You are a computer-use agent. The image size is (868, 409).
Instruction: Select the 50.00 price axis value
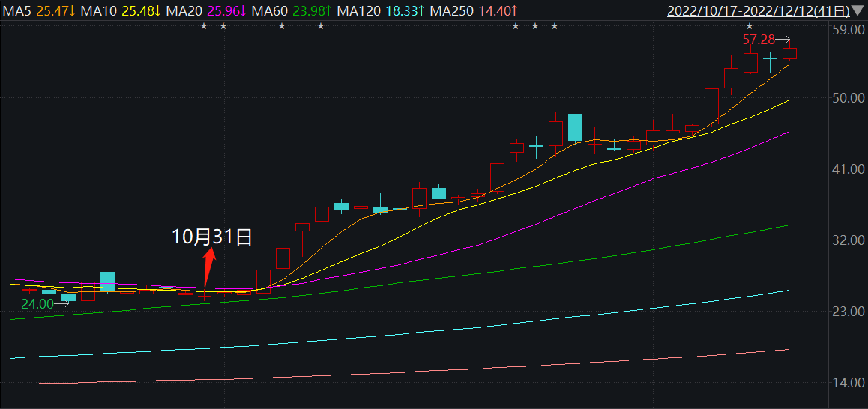(848, 98)
